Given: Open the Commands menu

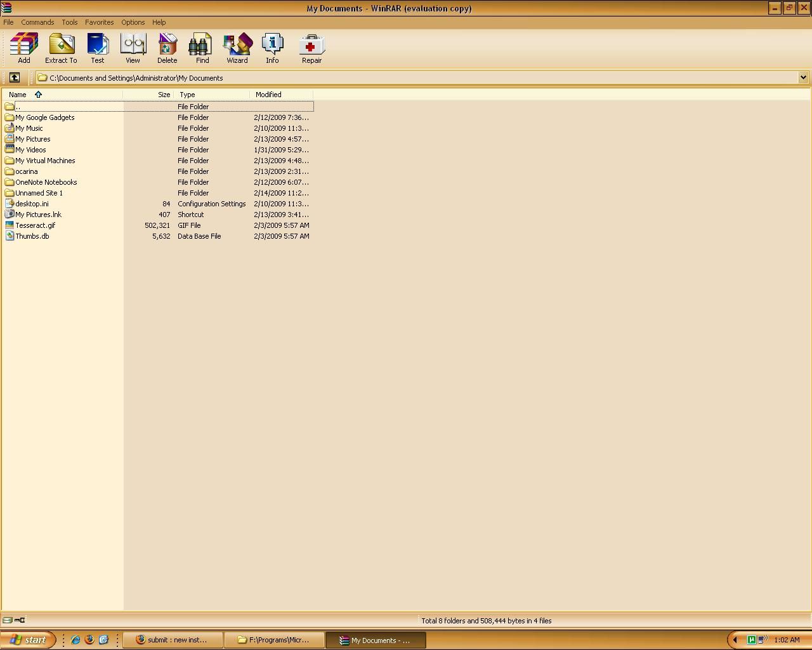Looking at the screenshot, I should [x=37, y=22].
